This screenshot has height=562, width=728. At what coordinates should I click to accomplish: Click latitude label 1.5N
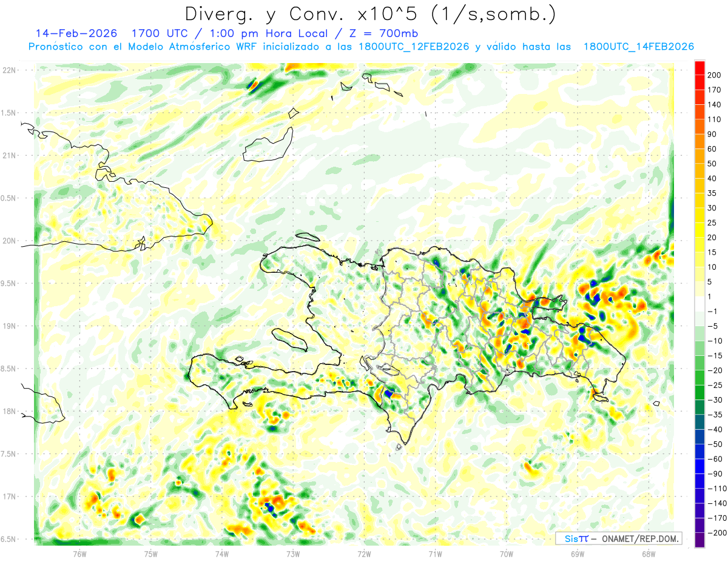point(8,113)
